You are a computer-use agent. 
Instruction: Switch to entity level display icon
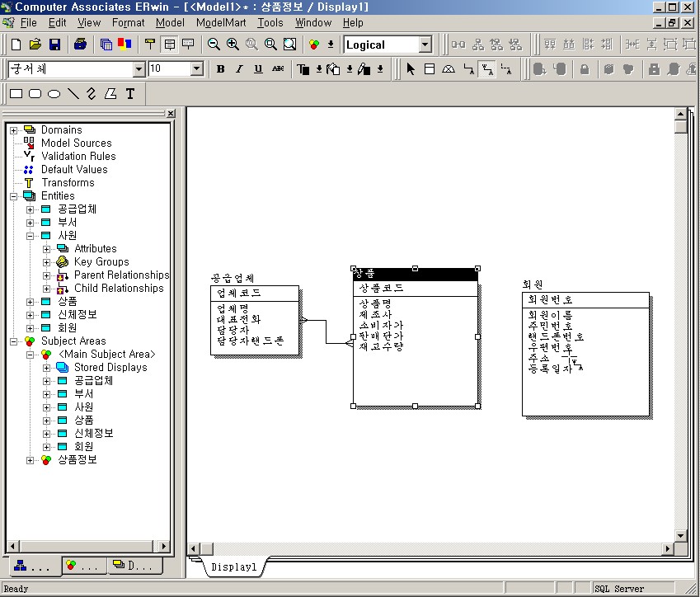click(x=150, y=45)
